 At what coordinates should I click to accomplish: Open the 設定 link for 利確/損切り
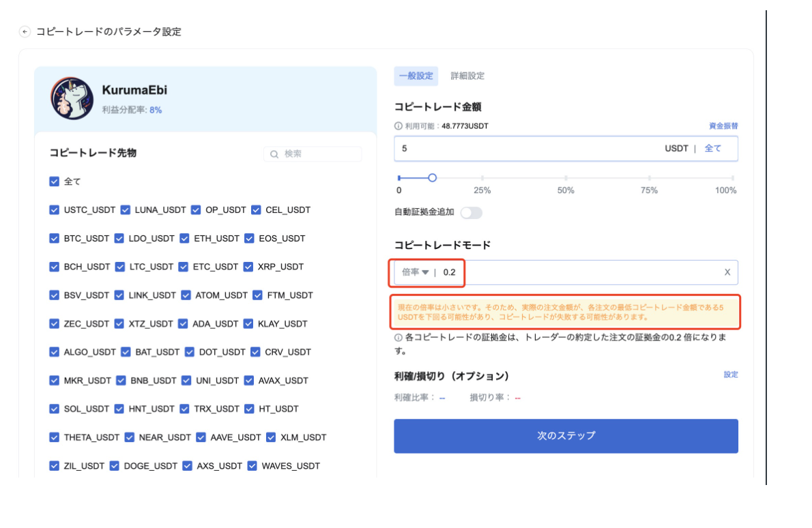click(731, 375)
